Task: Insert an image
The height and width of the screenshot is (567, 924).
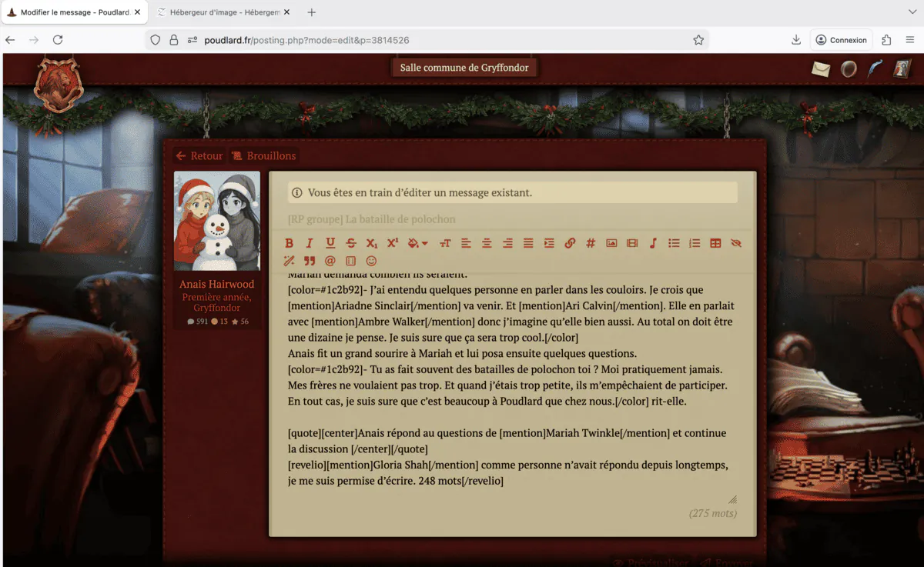Action: (x=611, y=243)
